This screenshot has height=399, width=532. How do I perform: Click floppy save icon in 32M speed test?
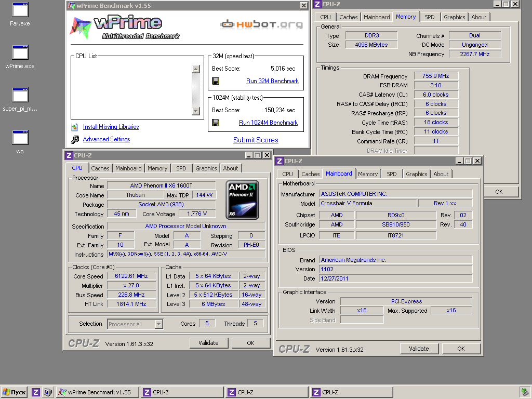216,81
